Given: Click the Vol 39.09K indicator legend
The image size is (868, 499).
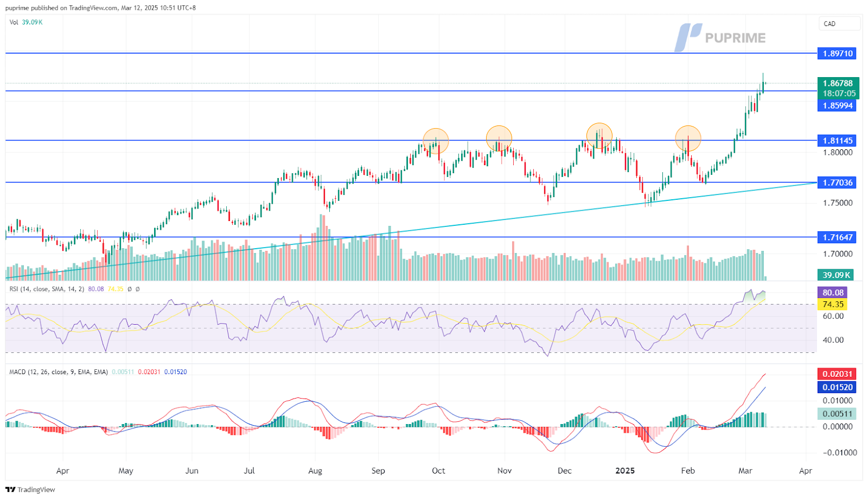Looking at the screenshot, I should click(26, 22).
